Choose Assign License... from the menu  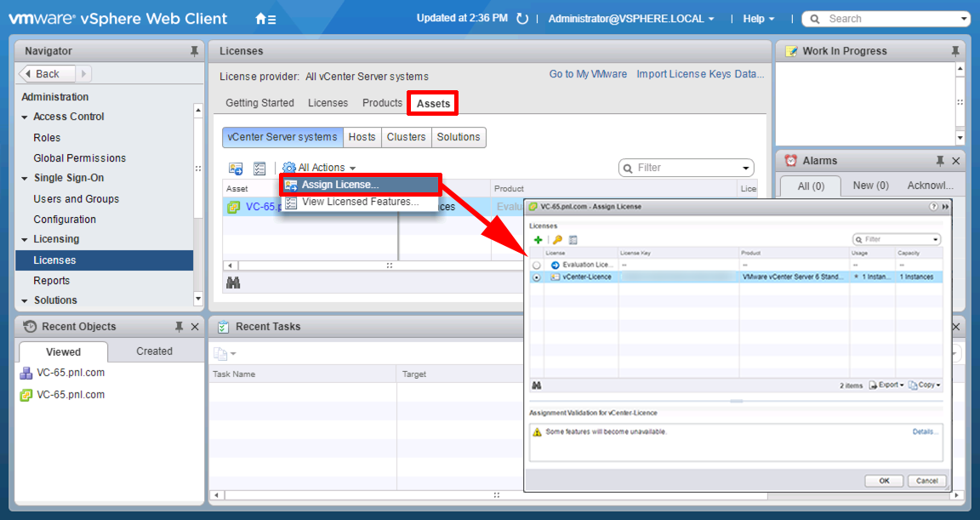coord(361,185)
